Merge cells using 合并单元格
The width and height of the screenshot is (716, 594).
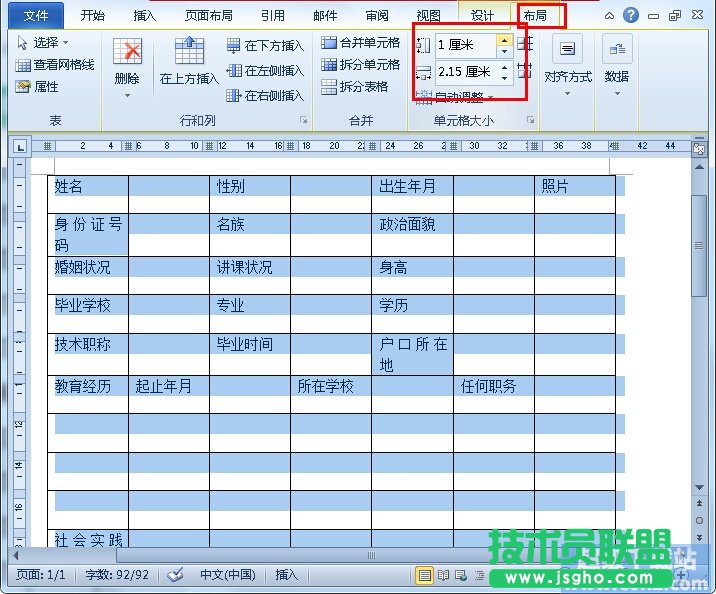pyautogui.click(x=361, y=42)
